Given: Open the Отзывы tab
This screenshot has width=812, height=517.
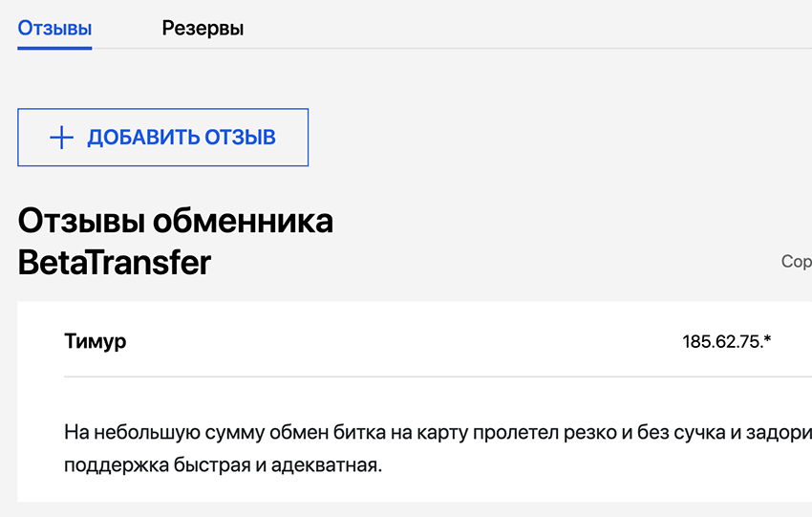Looking at the screenshot, I should coord(54,29).
